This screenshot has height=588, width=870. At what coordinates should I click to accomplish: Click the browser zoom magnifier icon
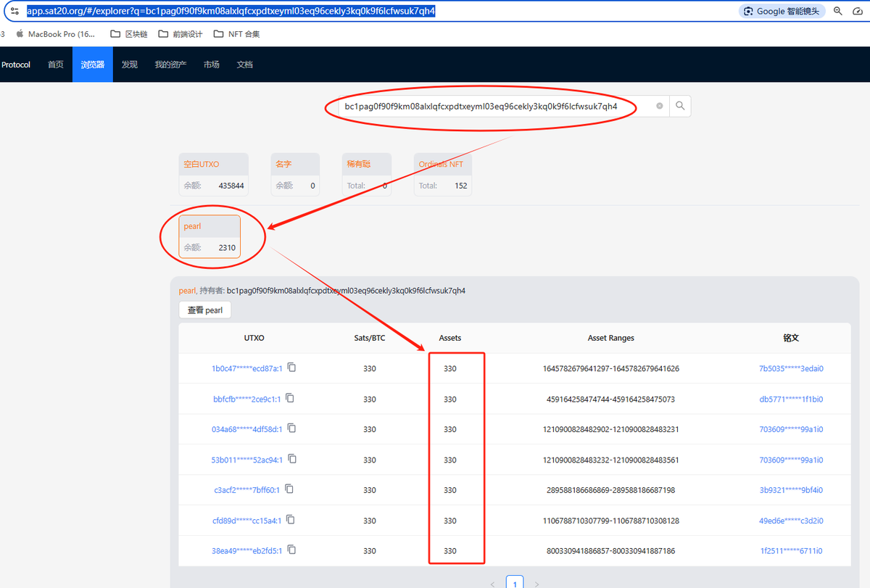point(838,11)
